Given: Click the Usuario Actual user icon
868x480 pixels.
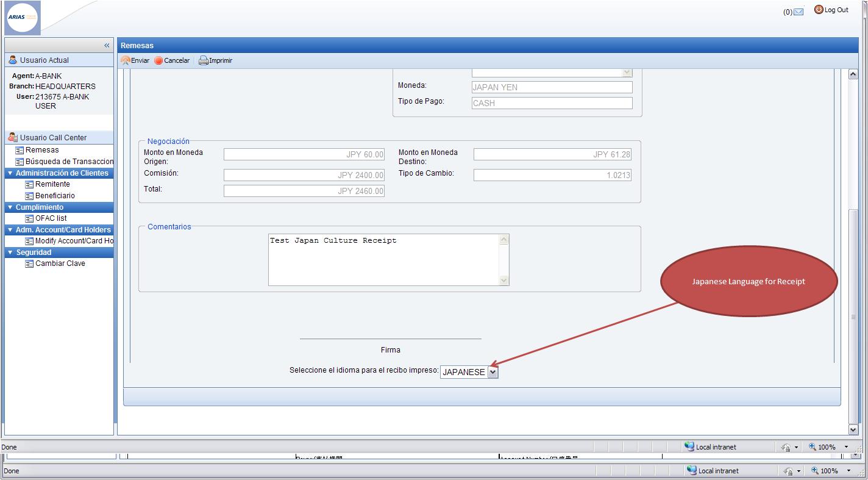Looking at the screenshot, I should point(13,60).
